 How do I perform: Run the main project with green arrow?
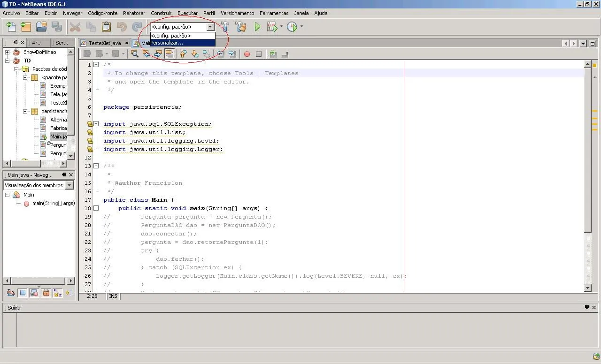point(257,27)
